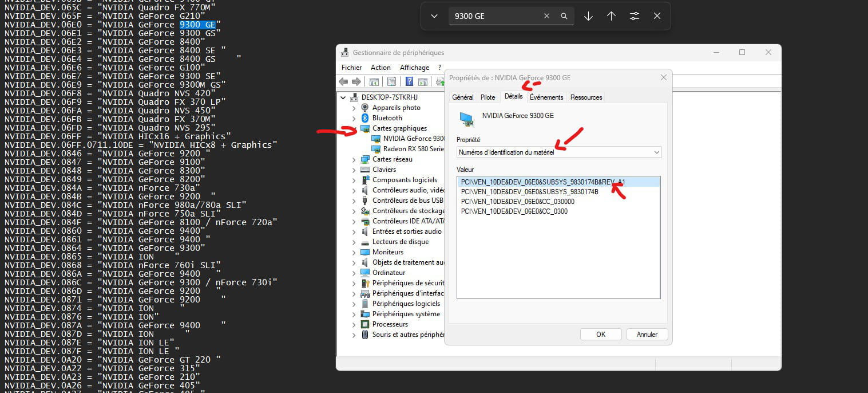Image resolution: width=868 pixels, height=393 pixels.
Task: Click the Claviers keyboard icon
Action: 365,170
